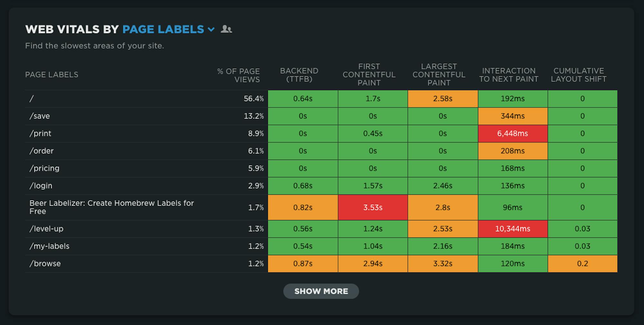
Task: Click First Contentful Paint column header
Action: click(x=369, y=75)
